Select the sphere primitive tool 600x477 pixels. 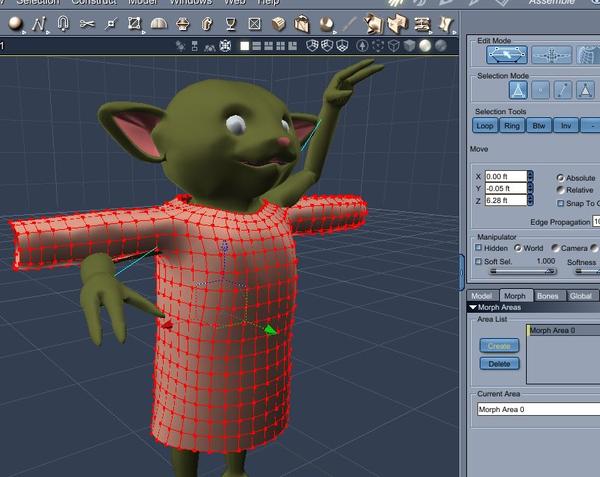[15, 24]
